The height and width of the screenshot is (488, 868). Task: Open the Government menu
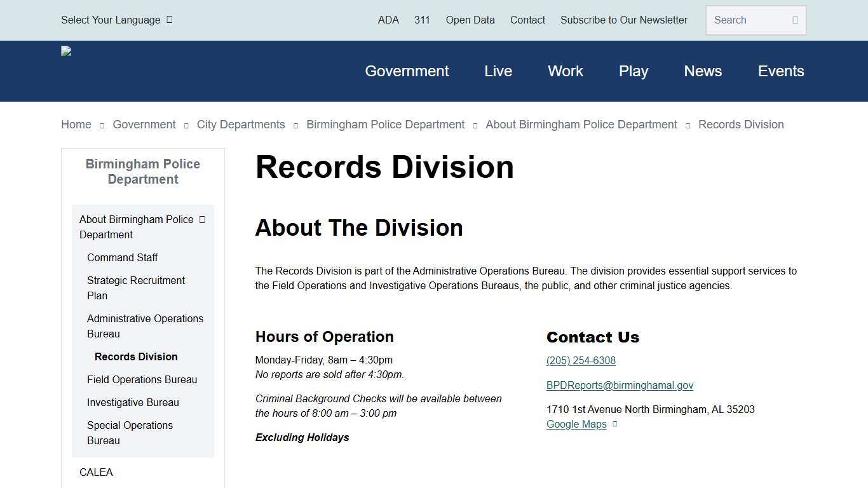click(x=407, y=71)
